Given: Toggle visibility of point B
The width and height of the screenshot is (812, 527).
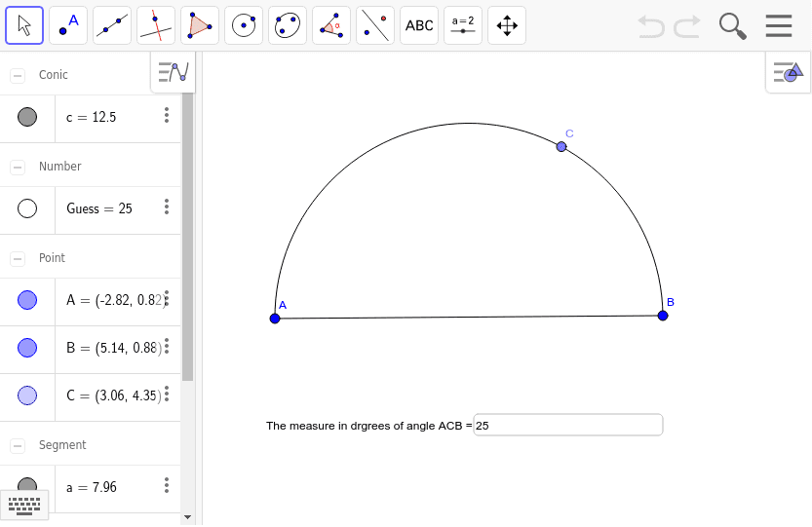Looking at the screenshot, I should point(27,348).
